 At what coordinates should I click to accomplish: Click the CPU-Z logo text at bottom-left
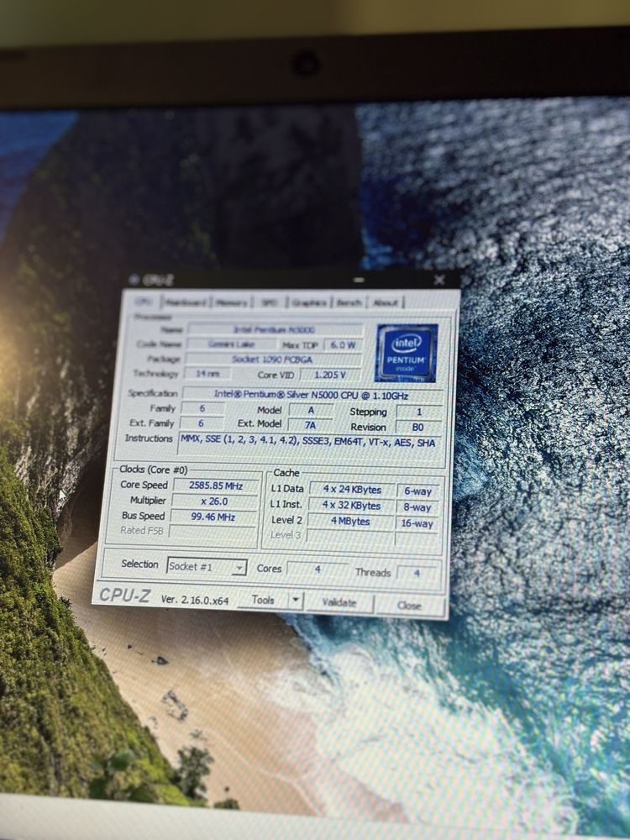click(125, 596)
